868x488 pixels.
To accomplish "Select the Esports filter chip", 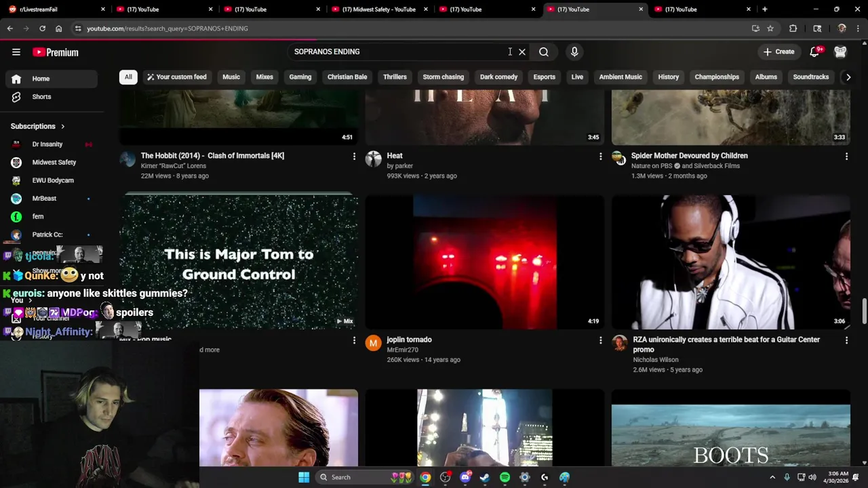I will (545, 77).
